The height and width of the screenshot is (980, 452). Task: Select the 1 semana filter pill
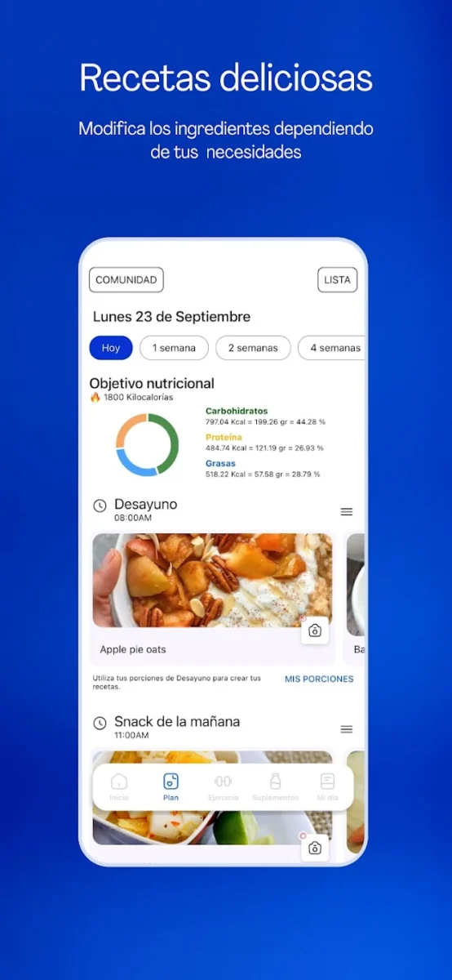(174, 348)
